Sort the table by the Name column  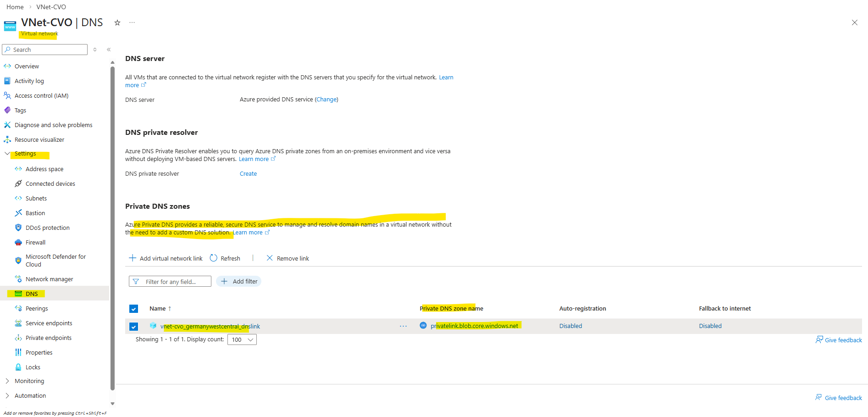tap(160, 309)
